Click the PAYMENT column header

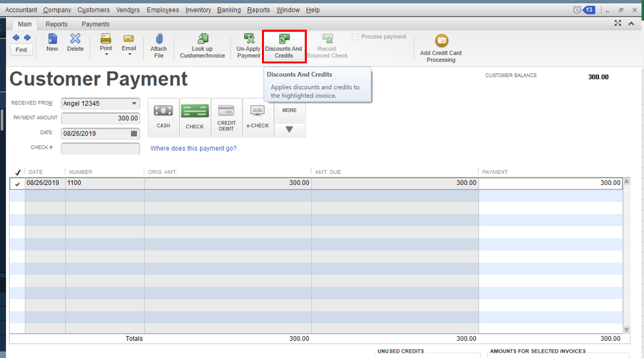click(x=495, y=172)
